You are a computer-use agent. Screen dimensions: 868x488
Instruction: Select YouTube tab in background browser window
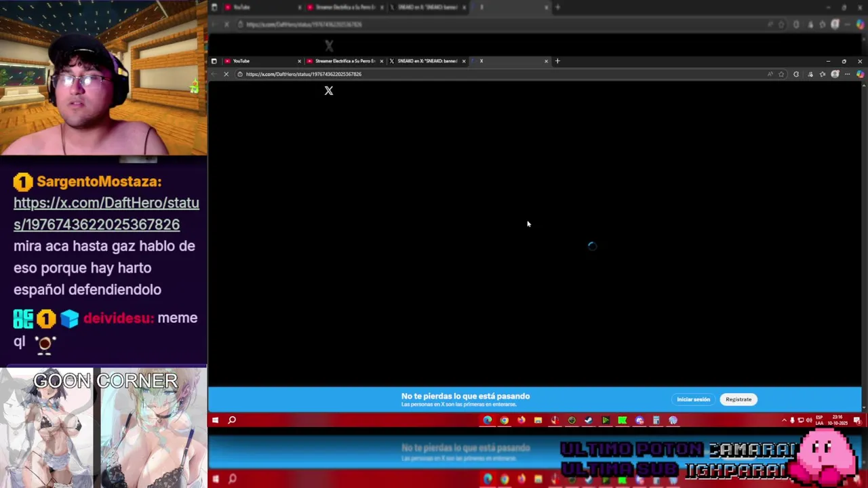point(262,7)
